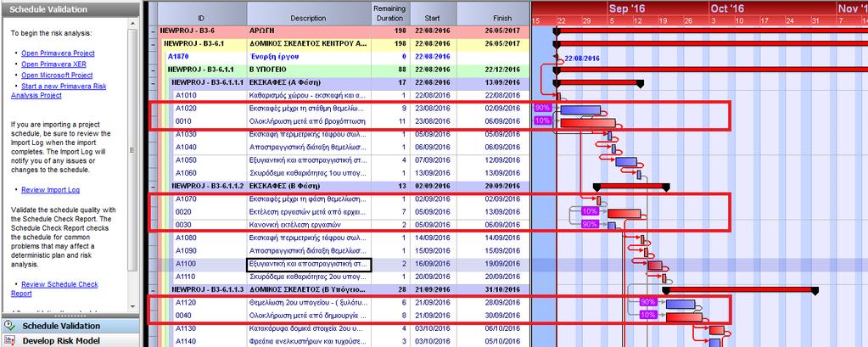Click the 90% label on 0030 row
The image size is (868, 347).
[x=590, y=224]
